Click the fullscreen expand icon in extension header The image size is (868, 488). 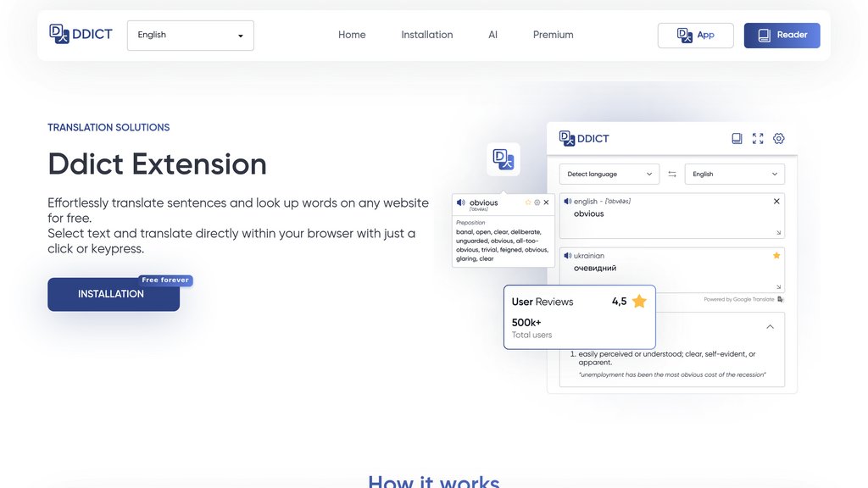[x=758, y=138]
